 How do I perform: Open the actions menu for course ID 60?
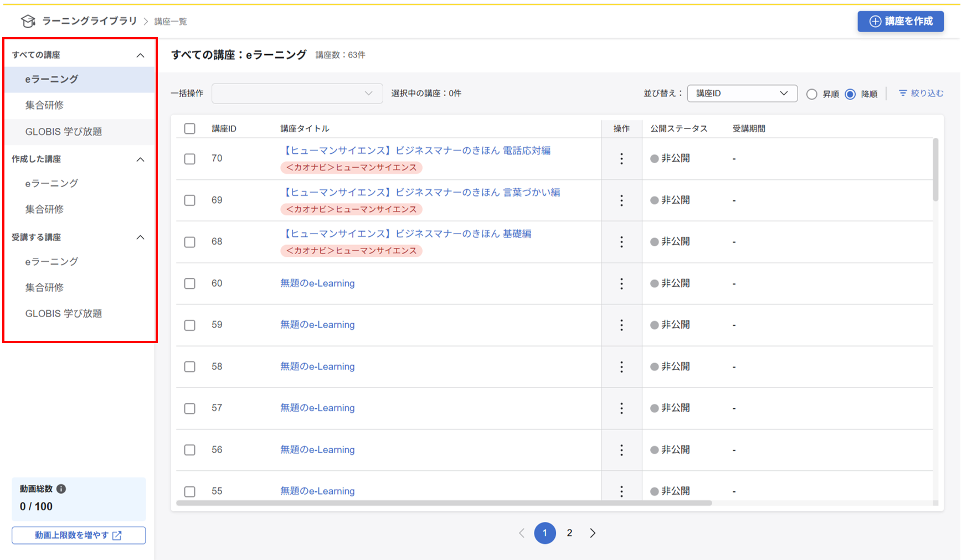pos(621,283)
